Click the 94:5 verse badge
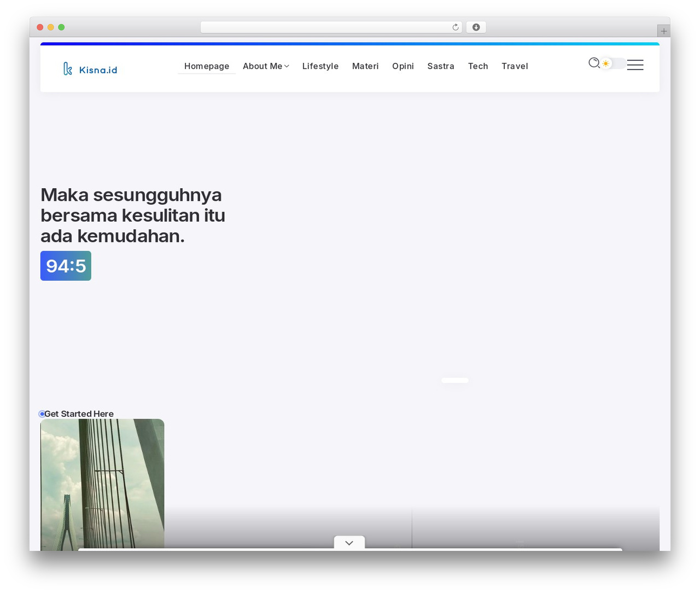 point(66,266)
